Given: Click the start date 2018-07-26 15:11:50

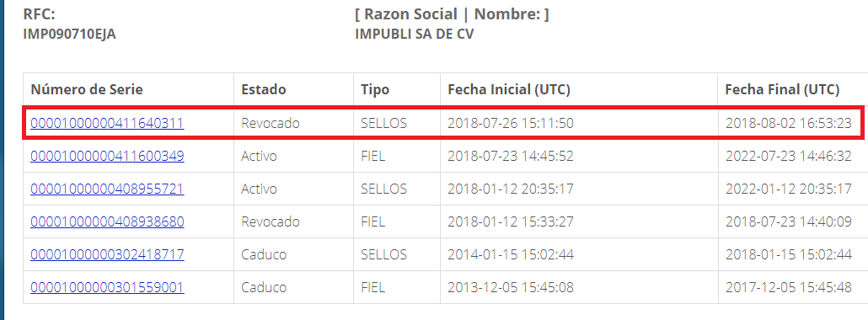Looking at the screenshot, I should (511, 123).
